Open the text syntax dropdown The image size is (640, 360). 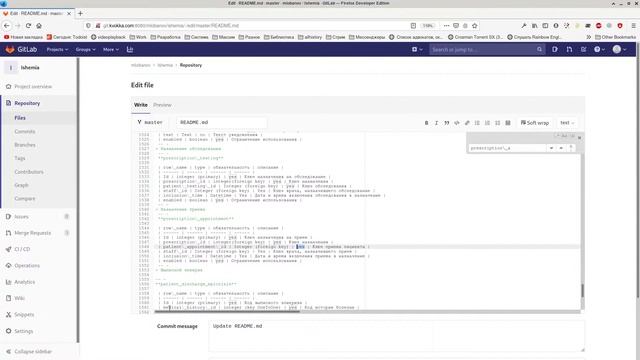coord(567,123)
